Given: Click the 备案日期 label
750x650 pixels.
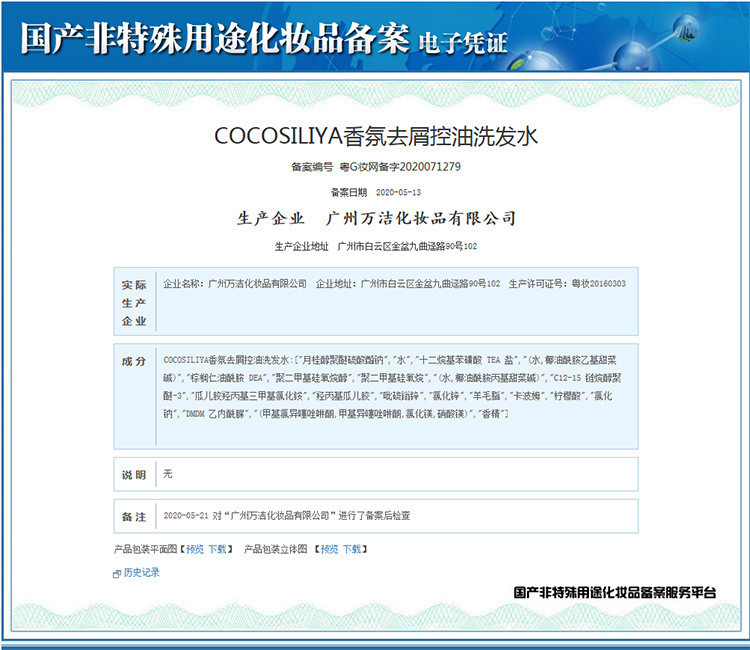Looking at the screenshot, I should pos(349,192).
